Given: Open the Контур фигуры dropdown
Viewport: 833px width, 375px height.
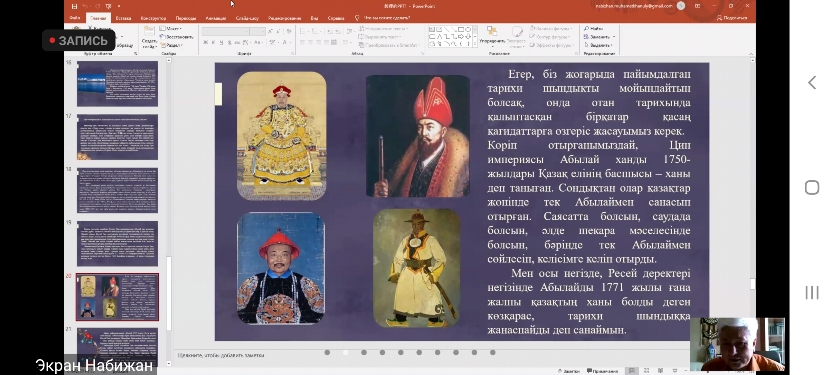Looking at the screenshot, I should 551,37.
